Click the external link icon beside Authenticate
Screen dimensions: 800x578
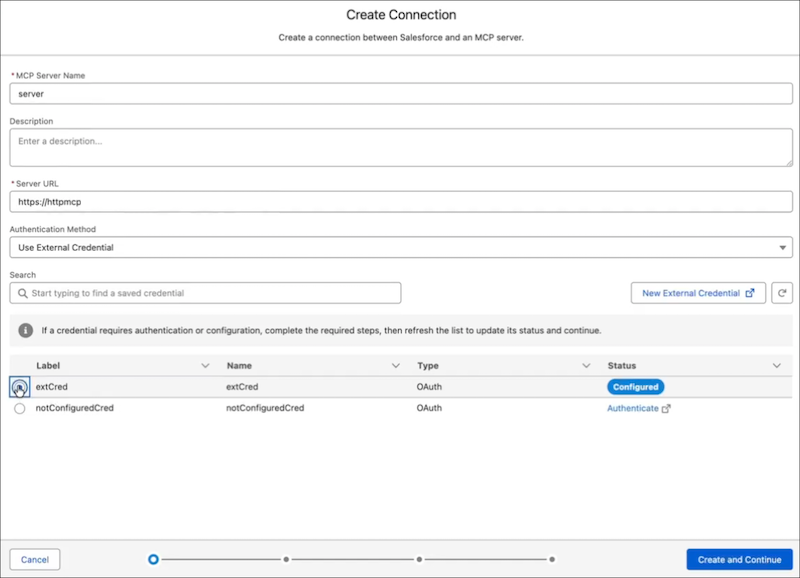click(x=666, y=408)
